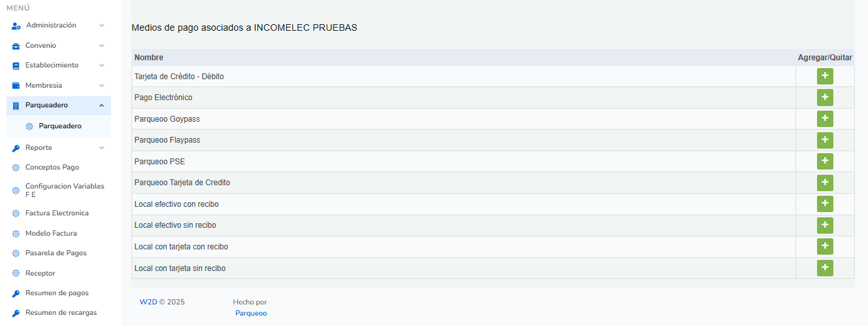The height and width of the screenshot is (326, 868).
Task: Click the Resumen de pagos key icon
Action: tap(16, 293)
